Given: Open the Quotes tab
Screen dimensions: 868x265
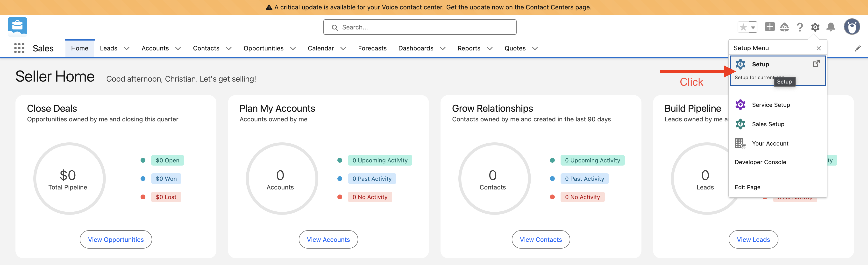Looking at the screenshot, I should tap(515, 48).
